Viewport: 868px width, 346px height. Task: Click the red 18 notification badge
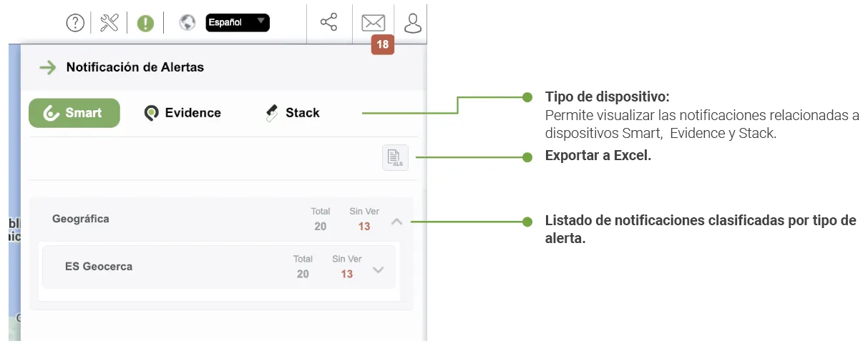pos(383,44)
